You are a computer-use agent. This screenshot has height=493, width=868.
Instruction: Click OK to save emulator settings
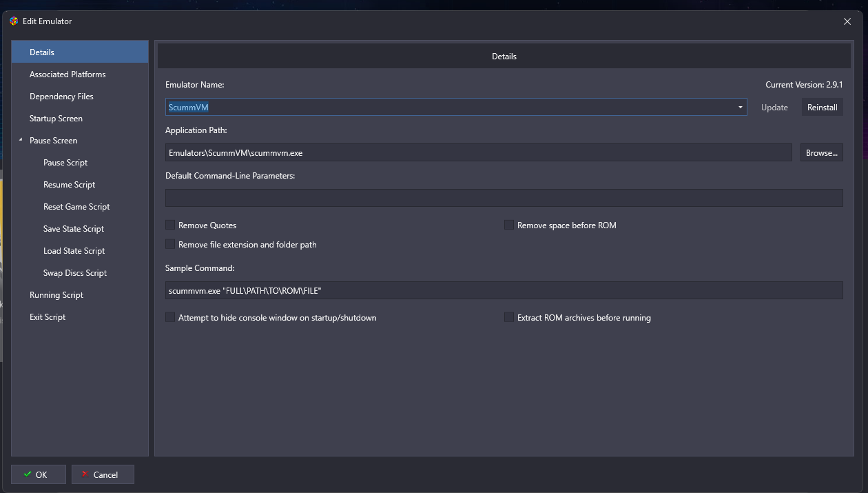click(x=39, y=474)
